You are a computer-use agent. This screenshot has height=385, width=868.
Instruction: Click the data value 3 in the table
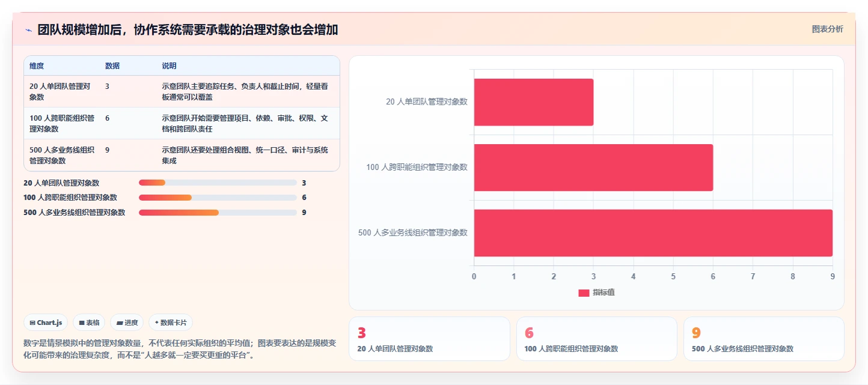[x=107, y=86]
